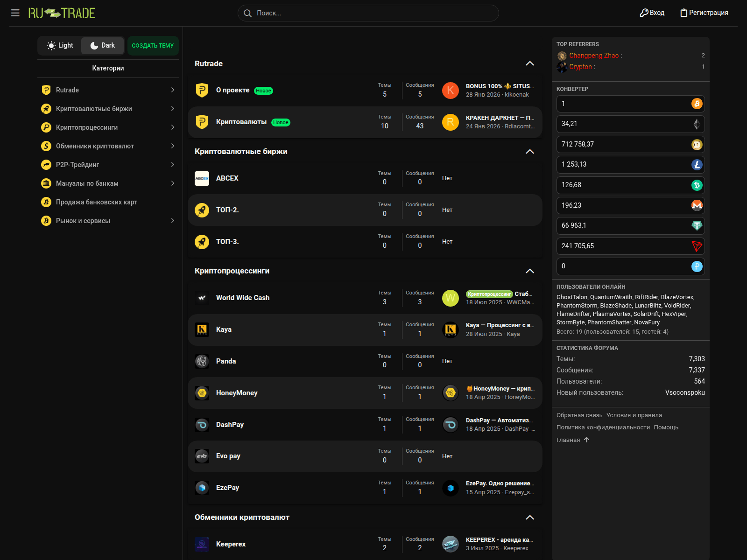Click the Tether icon in converter

pyautogui.click(x=697, y=225)
